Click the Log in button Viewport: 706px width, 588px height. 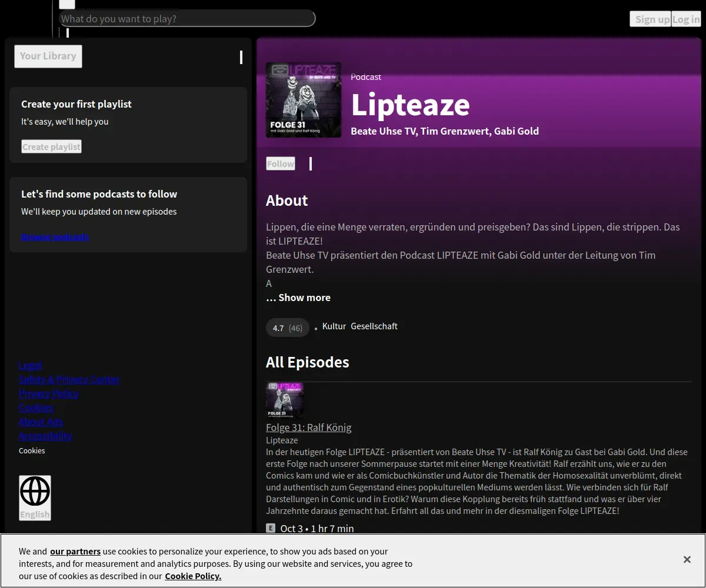(686, 19)
